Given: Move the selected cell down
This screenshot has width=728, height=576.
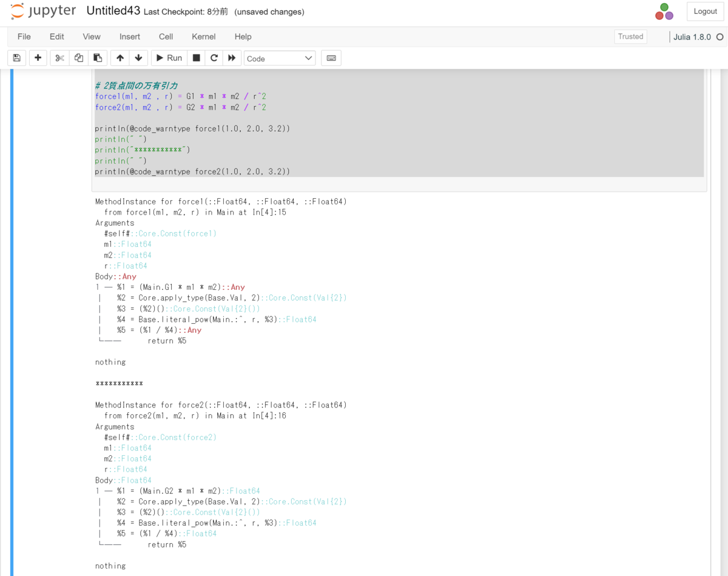Looking at the screenshot, I should (x=138, y=58).
